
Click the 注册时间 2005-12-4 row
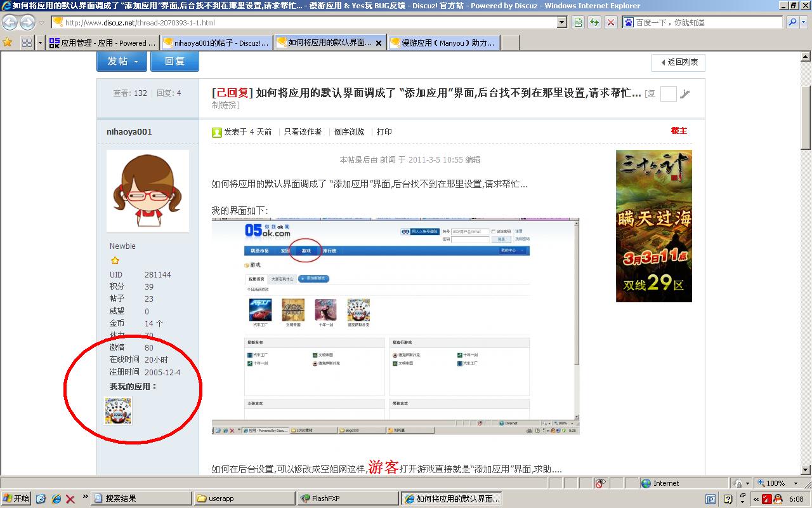145,372
